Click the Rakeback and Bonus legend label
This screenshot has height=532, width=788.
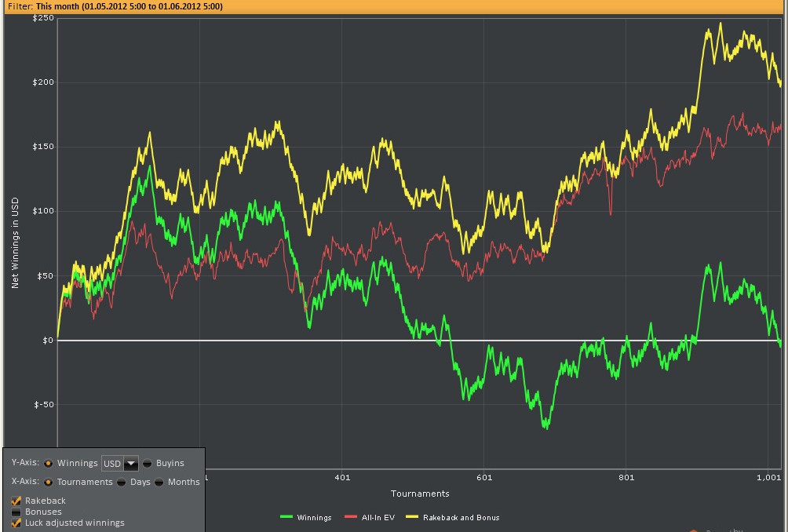tap(461, 517)
